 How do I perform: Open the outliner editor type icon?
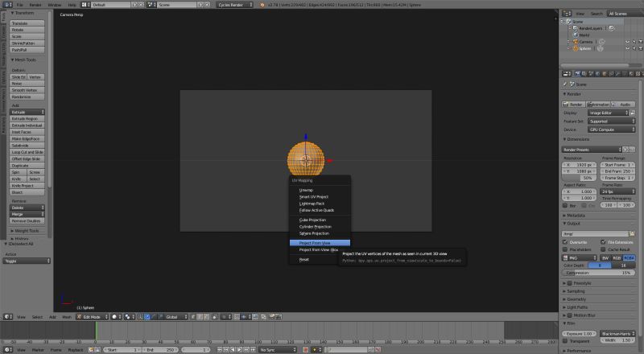click(567, 14)
